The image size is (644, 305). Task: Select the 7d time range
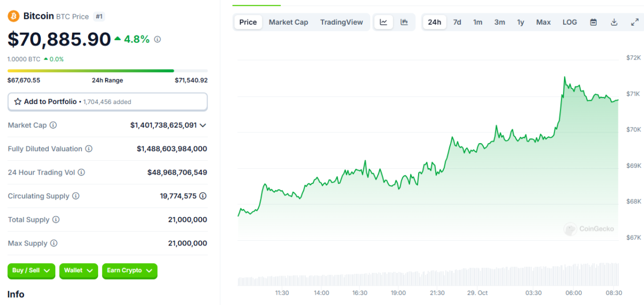click(x=457, y=22)
